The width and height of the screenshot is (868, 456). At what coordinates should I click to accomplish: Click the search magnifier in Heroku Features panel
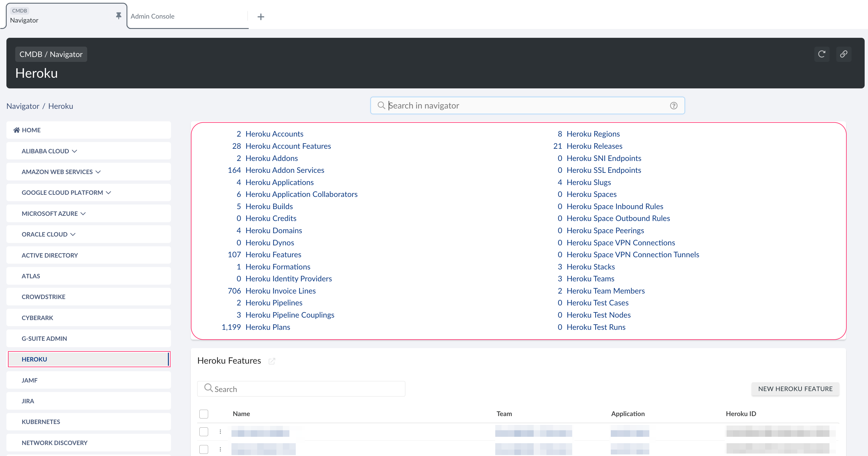point(208,388)
